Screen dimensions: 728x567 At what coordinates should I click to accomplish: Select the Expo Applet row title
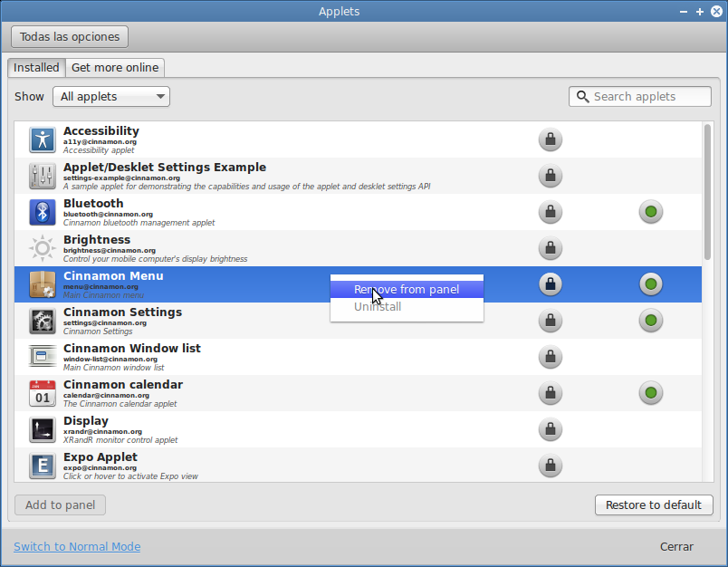pyautogui.click(x=101, y=457)
